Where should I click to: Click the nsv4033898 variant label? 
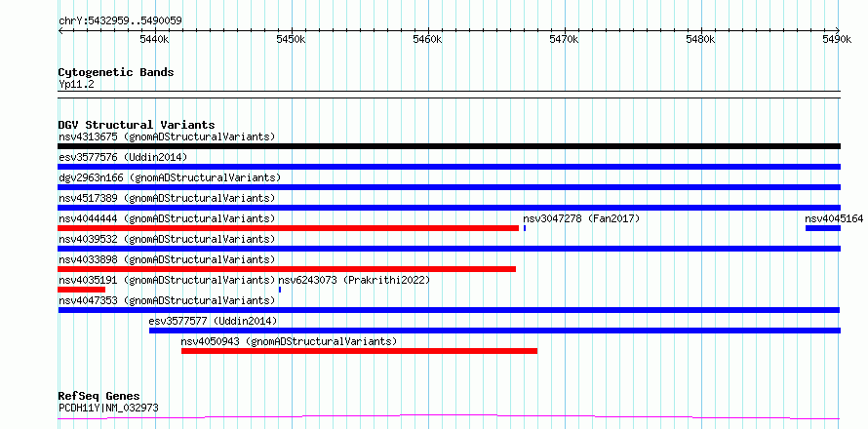167,259
